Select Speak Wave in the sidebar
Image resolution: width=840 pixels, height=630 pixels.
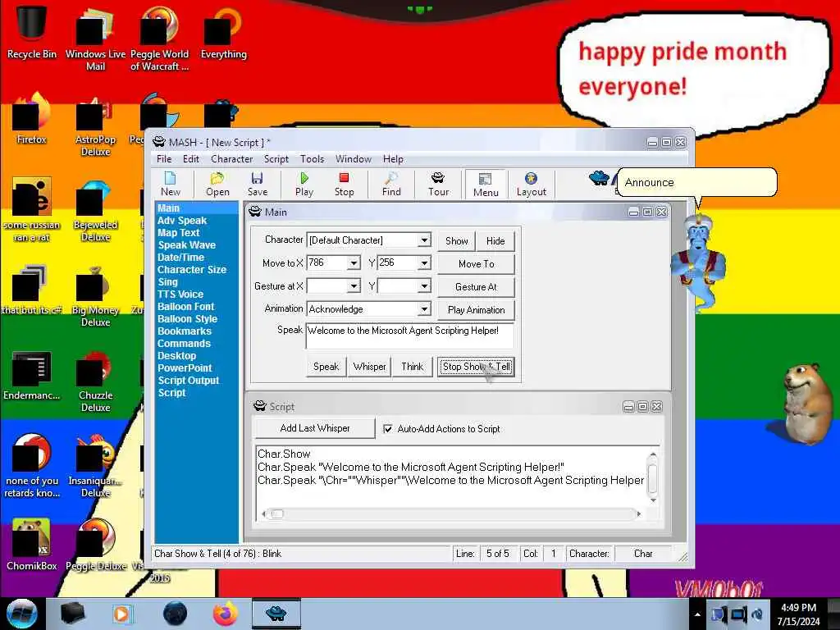(186, 245)
